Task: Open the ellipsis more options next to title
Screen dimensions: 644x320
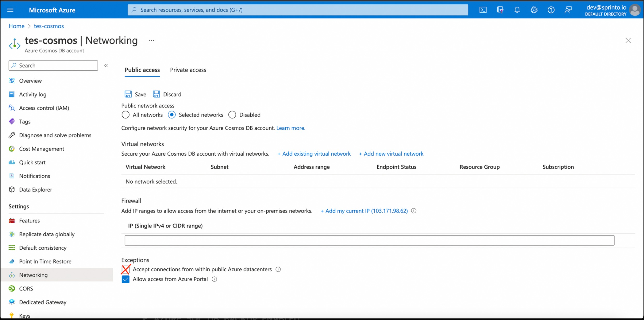Action: 151,40
